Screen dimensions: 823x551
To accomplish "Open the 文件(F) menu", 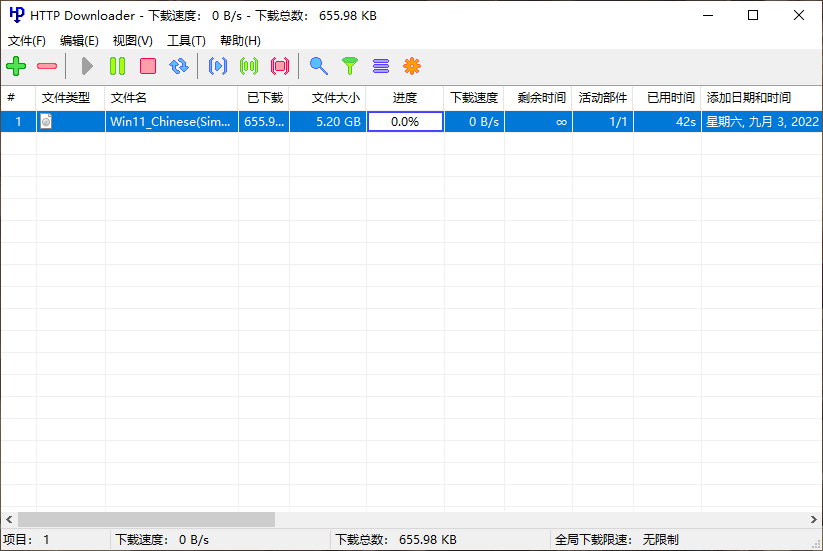I will (27, 40).
